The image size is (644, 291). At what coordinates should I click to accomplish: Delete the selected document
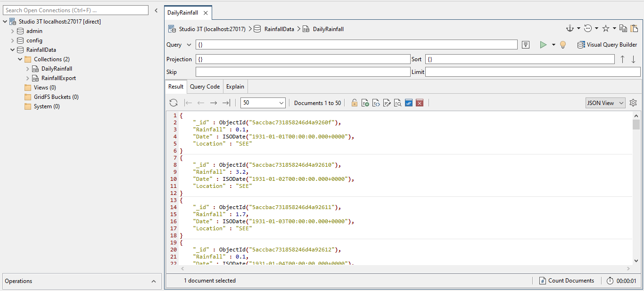pyautogui.click(x=420, y=103)
